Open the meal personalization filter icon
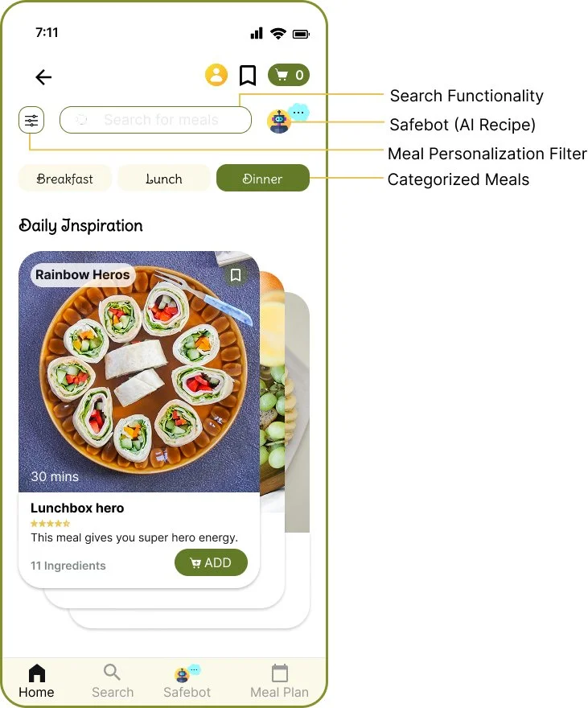 coord(31,120)
